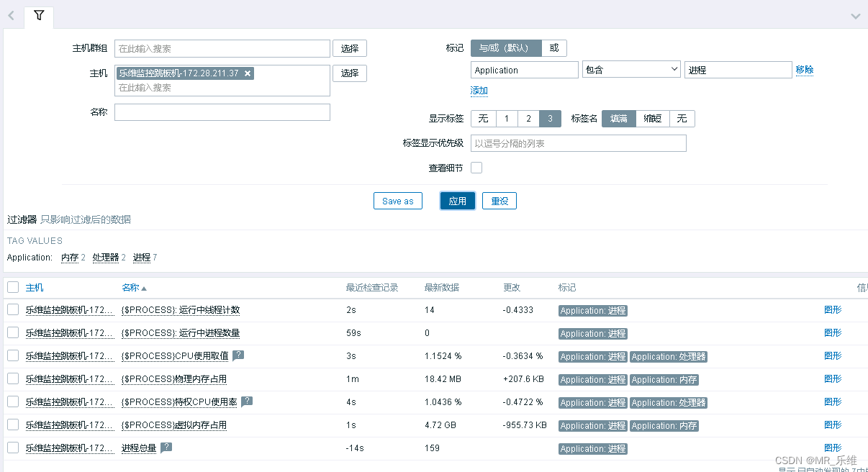Edit the 进程 tag value field
Image resolution: width=868 pixels, height=472 pixels.
point(738,70)
